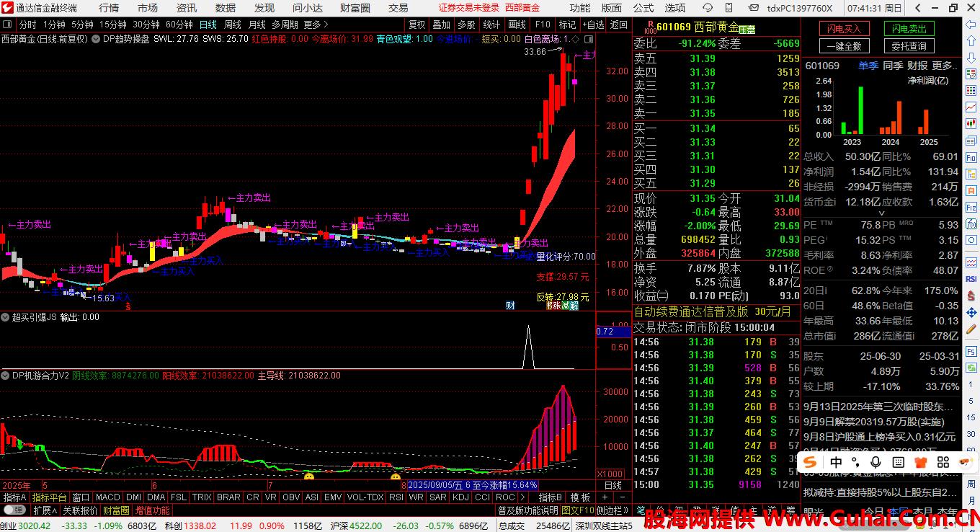This screenshot has height=532, width=980.
Task: Open the '交易' menu
Action: point(398,8)
